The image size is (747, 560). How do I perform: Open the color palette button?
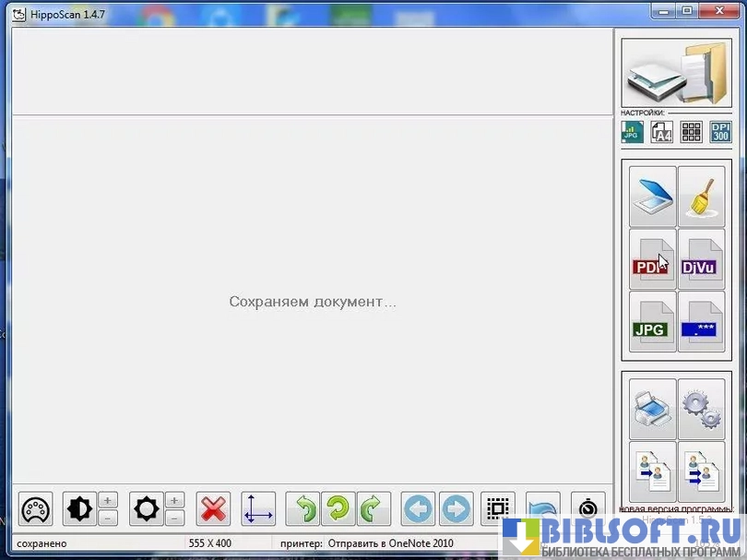36,509
